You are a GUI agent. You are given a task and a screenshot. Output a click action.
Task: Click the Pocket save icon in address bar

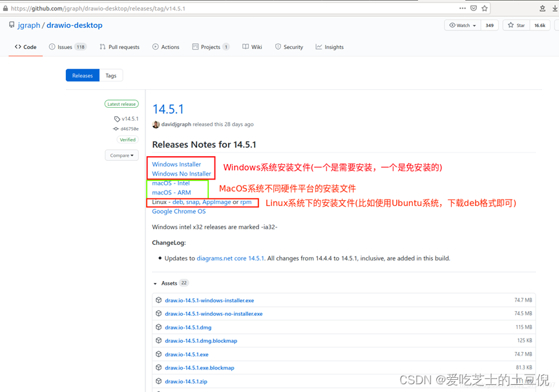tap(474, 8)
